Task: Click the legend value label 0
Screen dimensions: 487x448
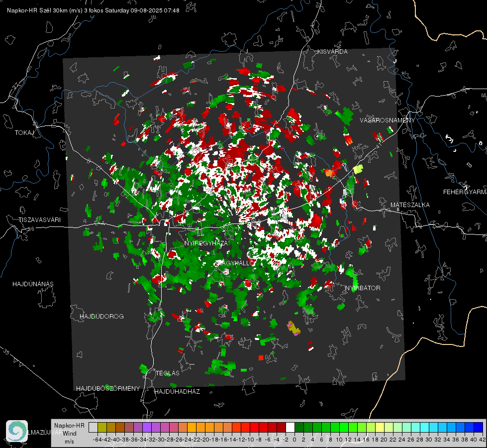Action: pyautogui.click(x=294, y=440)
